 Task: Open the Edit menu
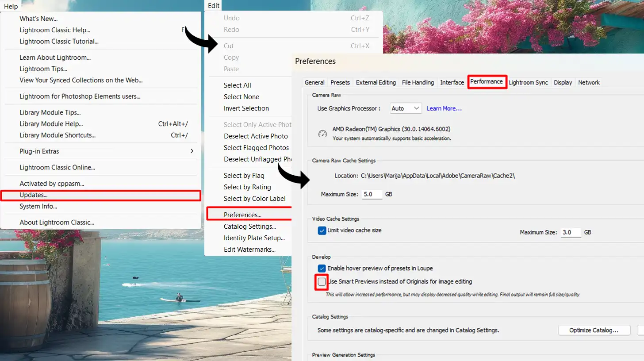214,6
